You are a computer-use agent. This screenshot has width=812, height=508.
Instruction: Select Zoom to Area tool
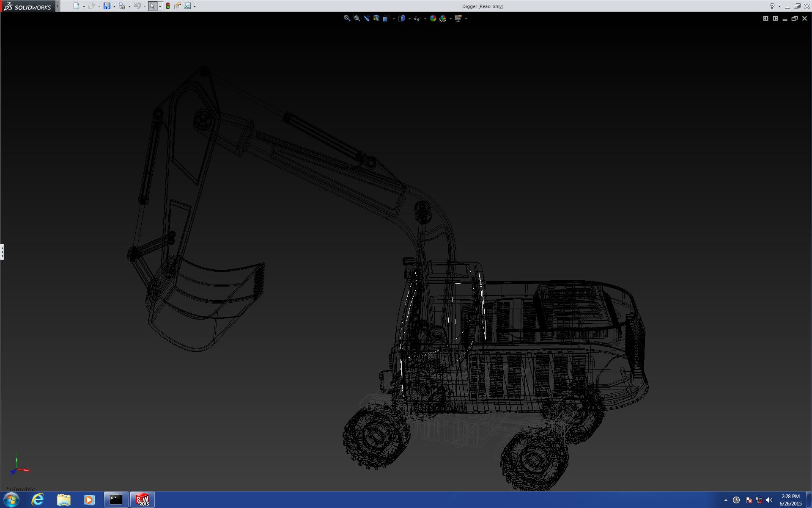click(x=357, y=18)
